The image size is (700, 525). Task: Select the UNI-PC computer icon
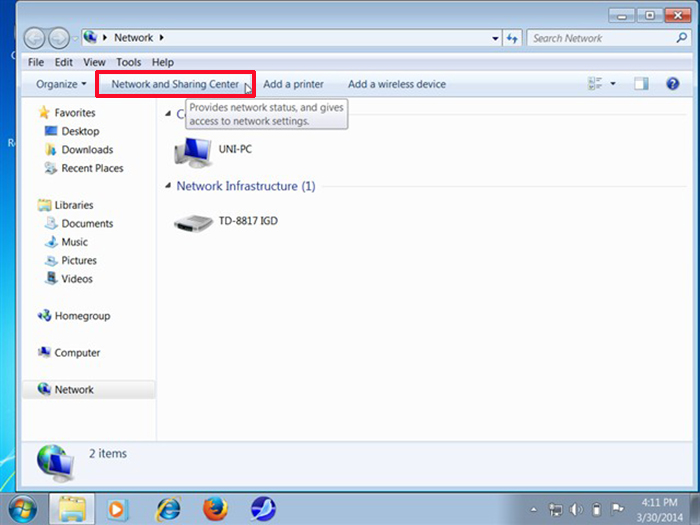click(192, 152)
